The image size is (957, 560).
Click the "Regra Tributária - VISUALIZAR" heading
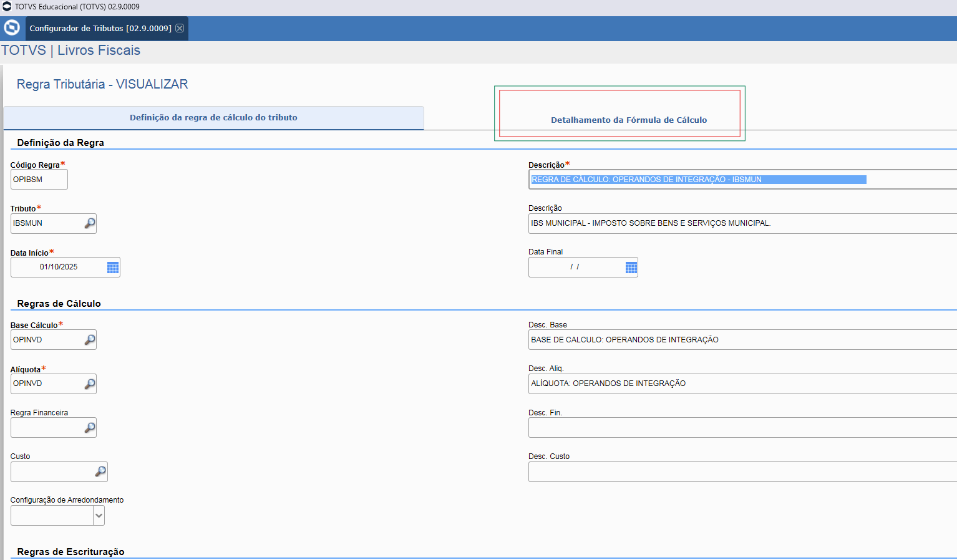(102, 84)
